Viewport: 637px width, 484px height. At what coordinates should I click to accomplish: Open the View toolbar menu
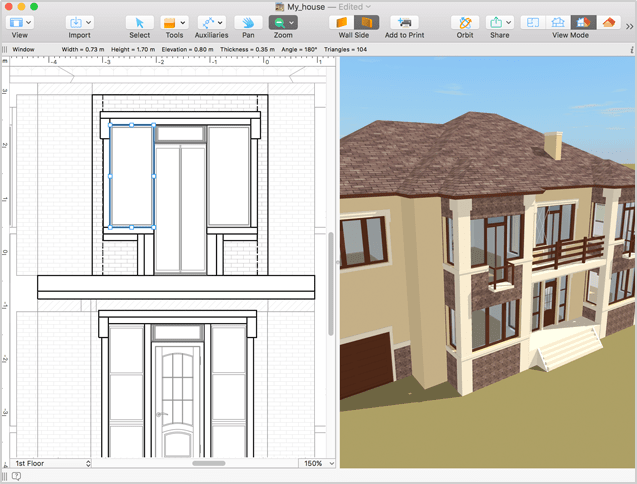pyautogui.click(x=20, y=22)
